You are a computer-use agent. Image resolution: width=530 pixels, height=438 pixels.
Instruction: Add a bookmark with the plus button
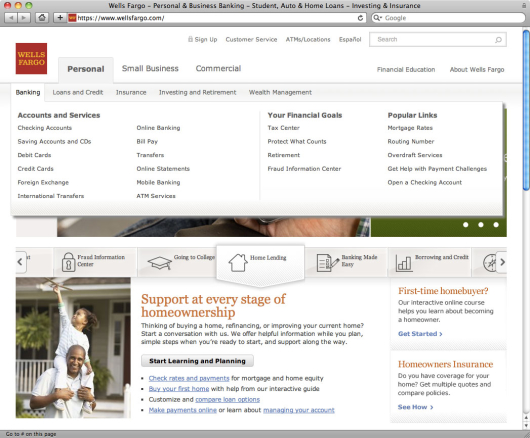[60, 18]
